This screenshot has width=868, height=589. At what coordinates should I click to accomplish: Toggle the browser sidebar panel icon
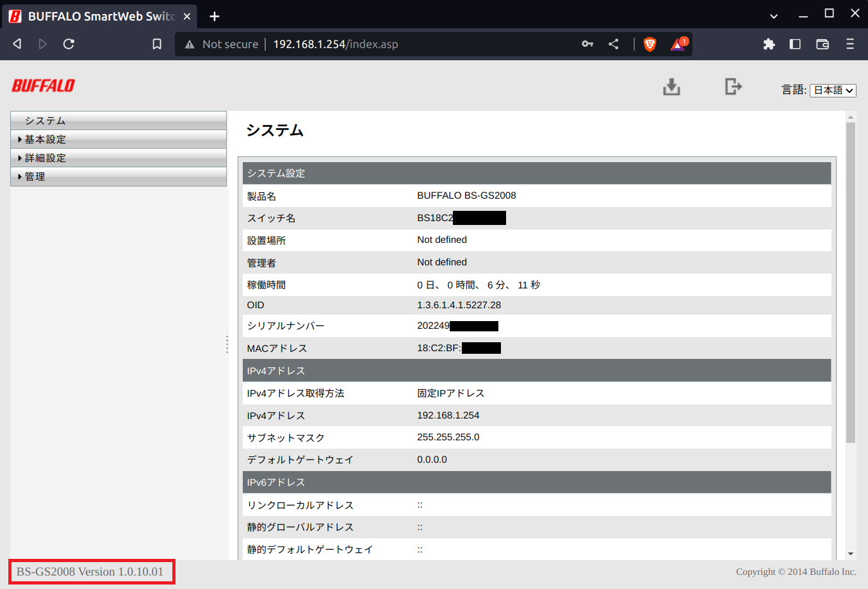point(795,44)
